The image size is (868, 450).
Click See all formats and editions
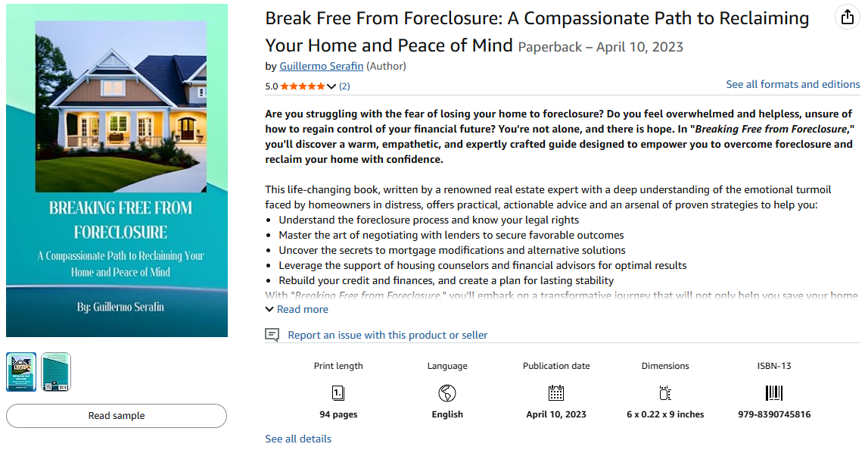(x=792, y=84)
